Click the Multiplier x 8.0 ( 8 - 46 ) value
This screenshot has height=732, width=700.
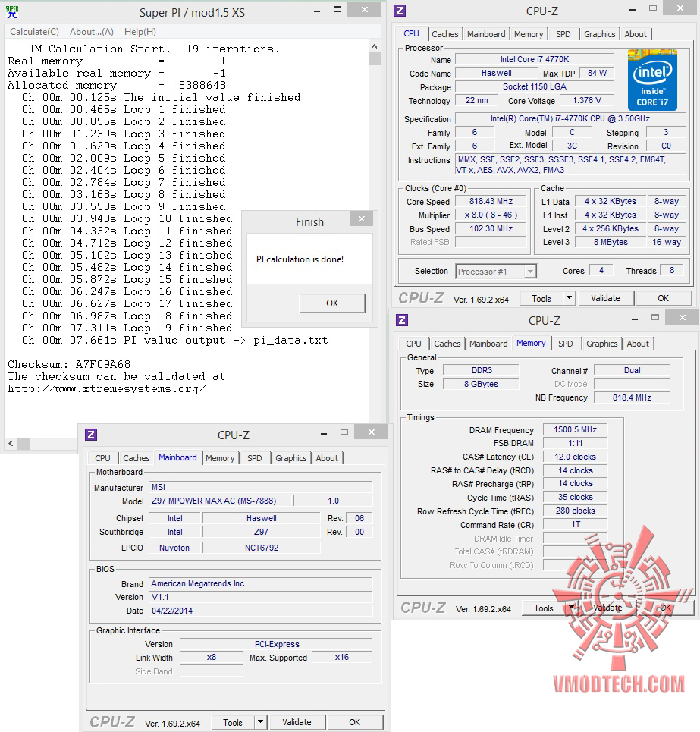point(491,215)
